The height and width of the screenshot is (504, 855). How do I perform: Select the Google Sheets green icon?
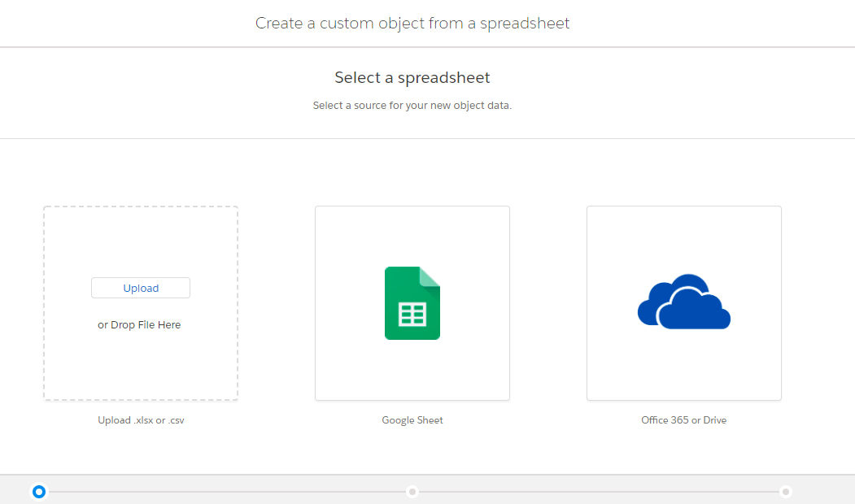412,303
